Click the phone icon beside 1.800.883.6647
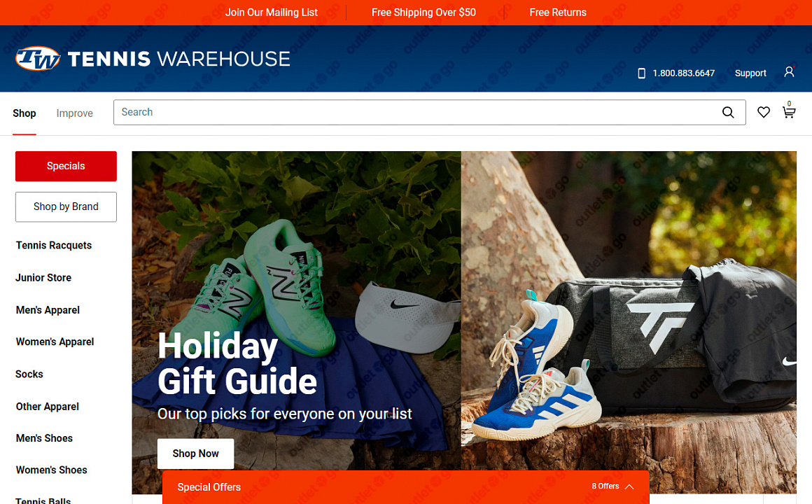Viewport: 812px width, 504px height. coord(641,73)
